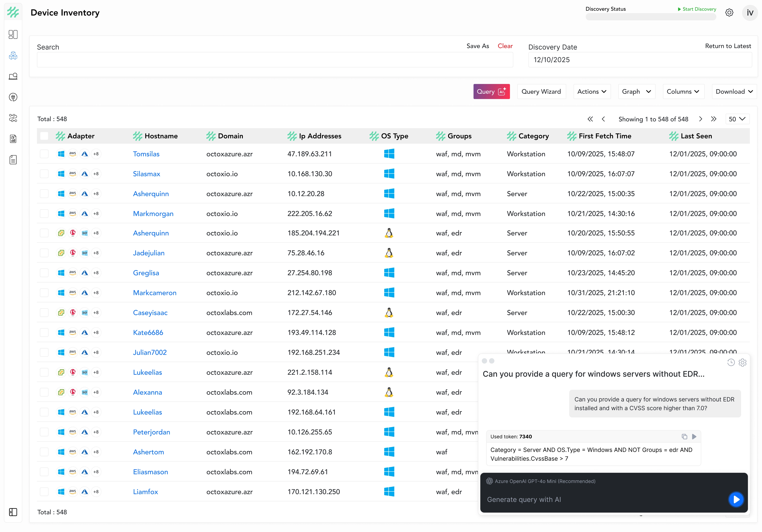Screen dimensions: 762x532
Task: Open the Query Wizard
Action: tap(541, 91)
